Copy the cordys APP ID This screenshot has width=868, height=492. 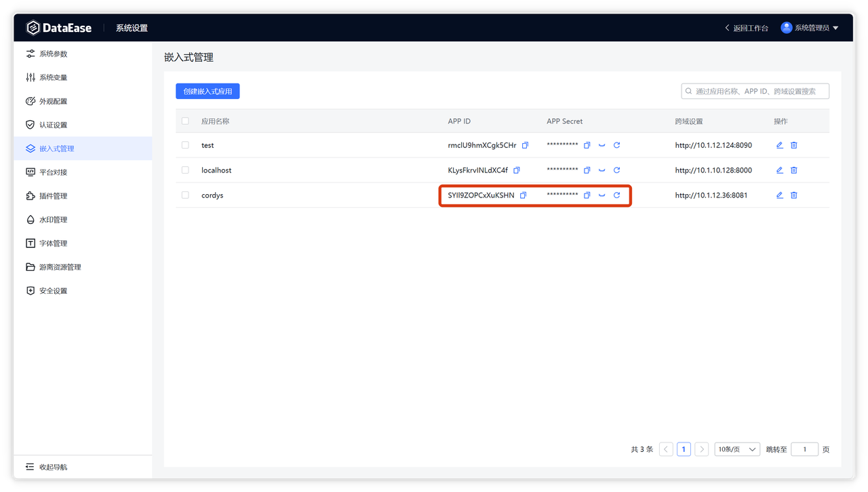click(523, 195)
